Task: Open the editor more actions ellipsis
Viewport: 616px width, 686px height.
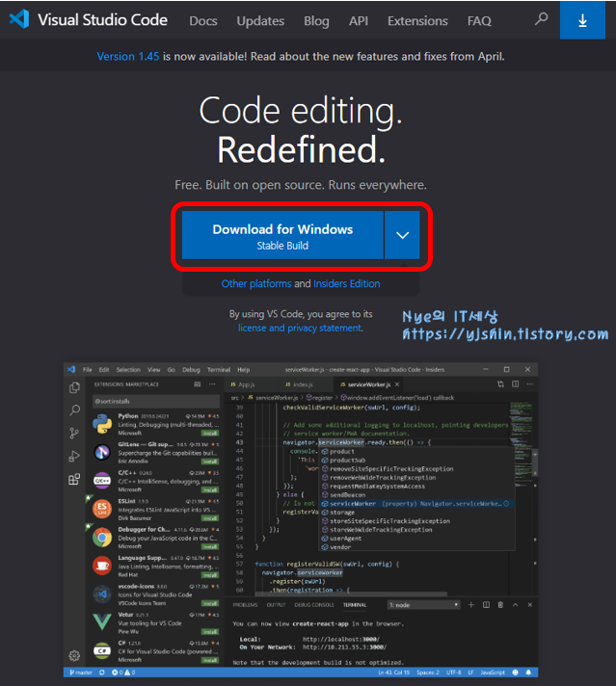Action: click(x=530, y=384)
